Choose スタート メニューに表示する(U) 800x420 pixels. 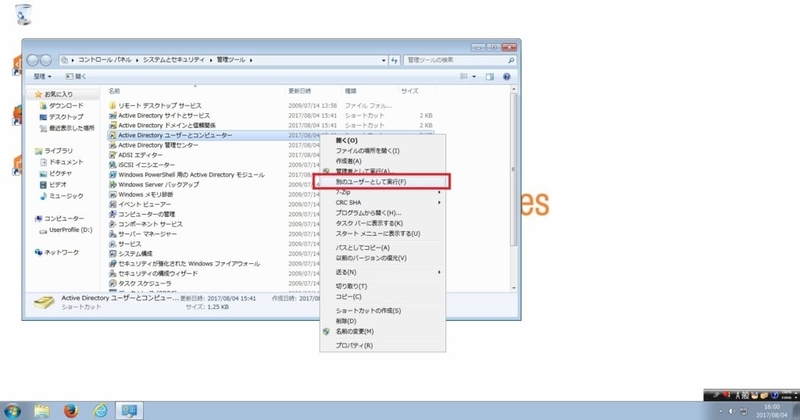[x=383, y=234]
